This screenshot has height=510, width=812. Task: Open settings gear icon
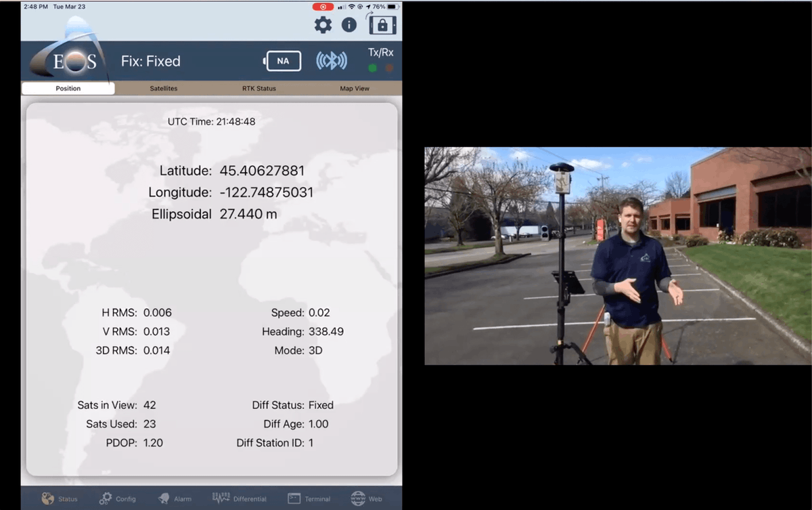(323, 25)
